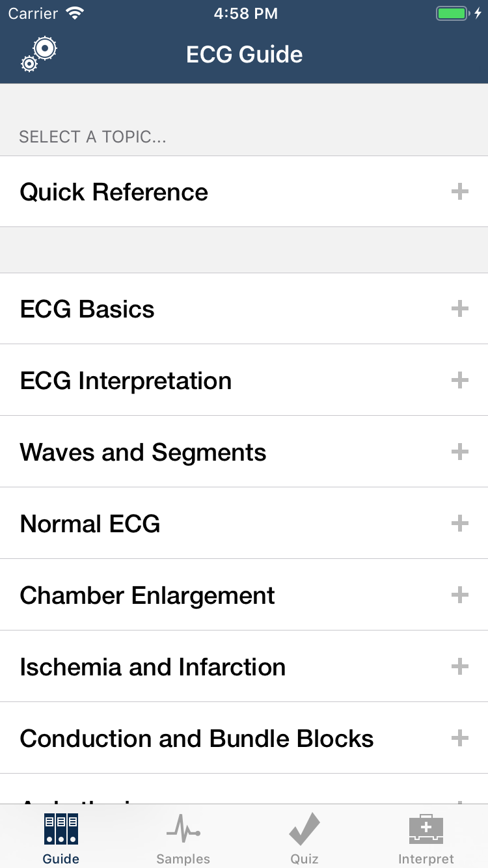Tap the Guide binders icon

click(x=61, y=830)
